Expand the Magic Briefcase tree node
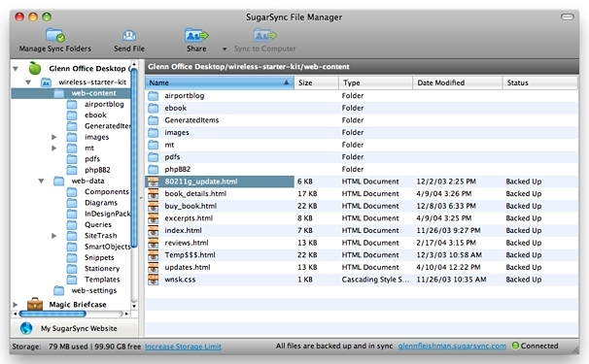The height and width of the screenshot is (364, 589). coord(15,305)
